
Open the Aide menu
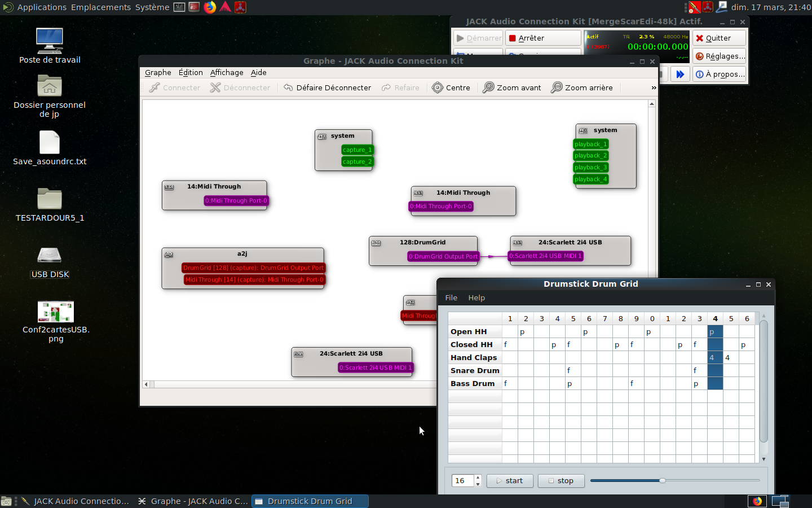pyautogui.click(x=259, y=72)
